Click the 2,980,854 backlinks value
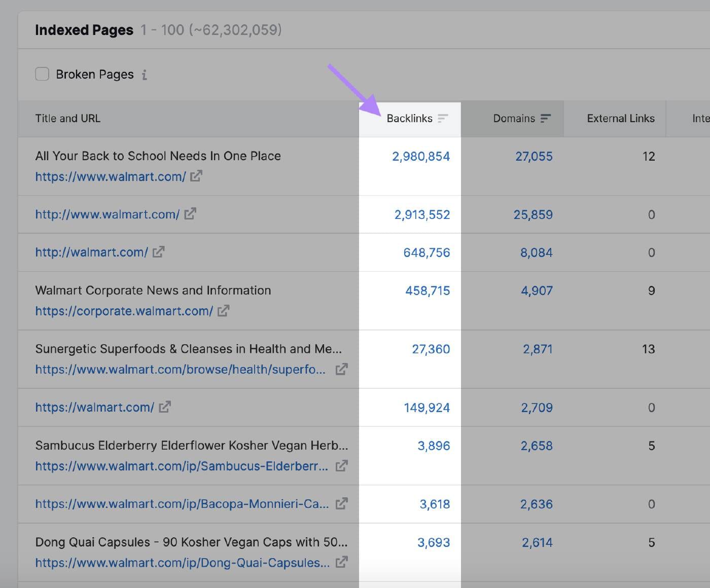 click(421, 157)
